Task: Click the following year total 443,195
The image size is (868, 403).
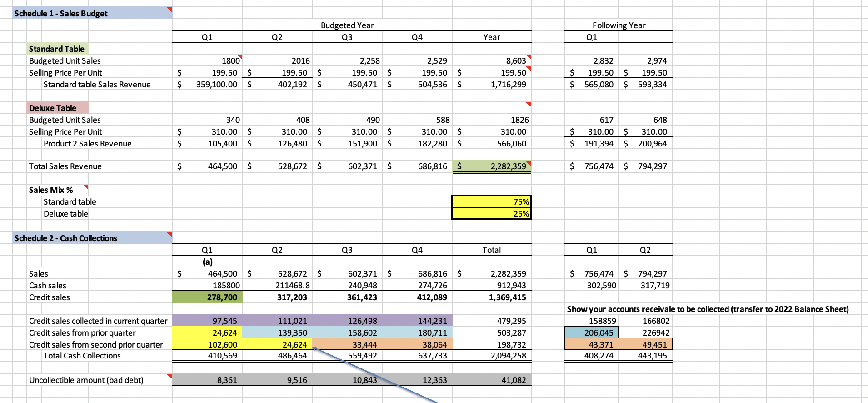Action: (645, 355)
